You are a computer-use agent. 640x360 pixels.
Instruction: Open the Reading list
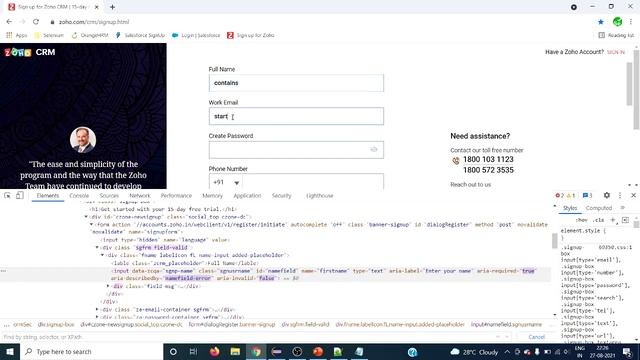coord(616,36)
